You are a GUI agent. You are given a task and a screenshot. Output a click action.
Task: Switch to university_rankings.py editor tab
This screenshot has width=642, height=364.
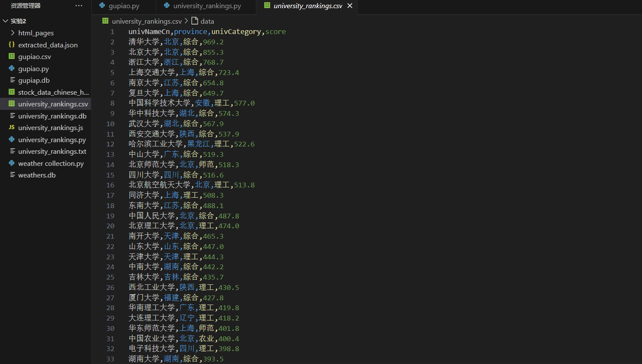(x=207, y=6)
